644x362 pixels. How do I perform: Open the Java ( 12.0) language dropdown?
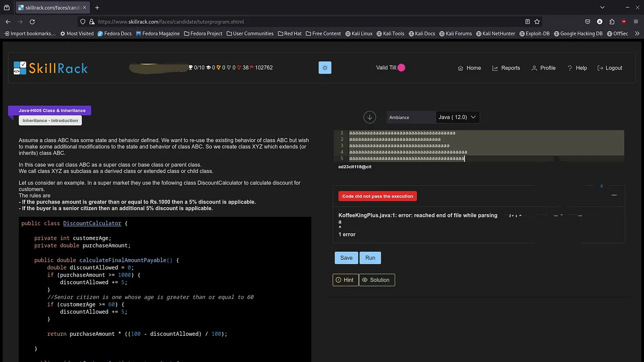[x=458, y=117]
